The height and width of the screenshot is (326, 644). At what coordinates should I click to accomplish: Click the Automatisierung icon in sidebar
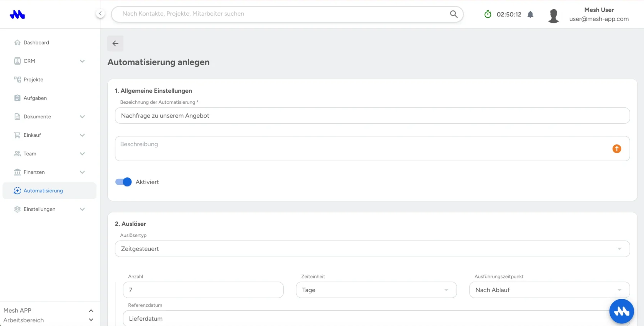point(17,191)
